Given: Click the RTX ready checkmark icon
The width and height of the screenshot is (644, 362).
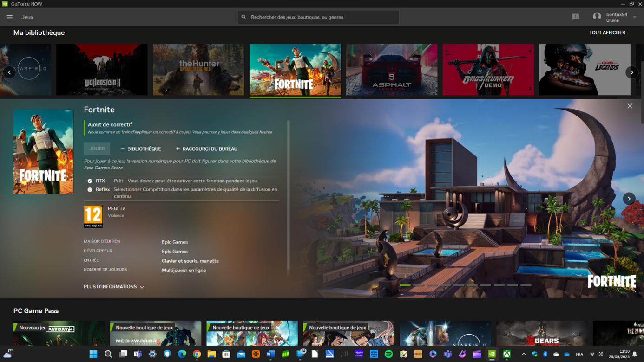Looking at the screenshot, I should tap(90, 181).
